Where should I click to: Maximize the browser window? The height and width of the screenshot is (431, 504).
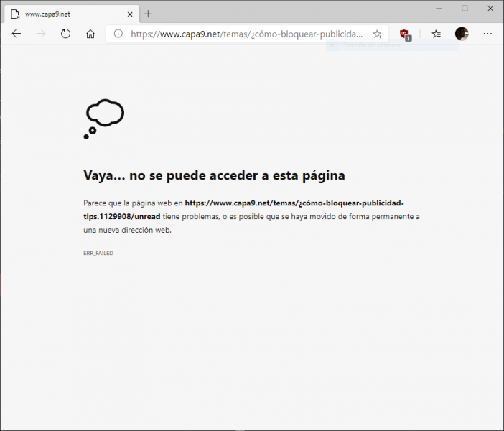[x=464, y=9]
